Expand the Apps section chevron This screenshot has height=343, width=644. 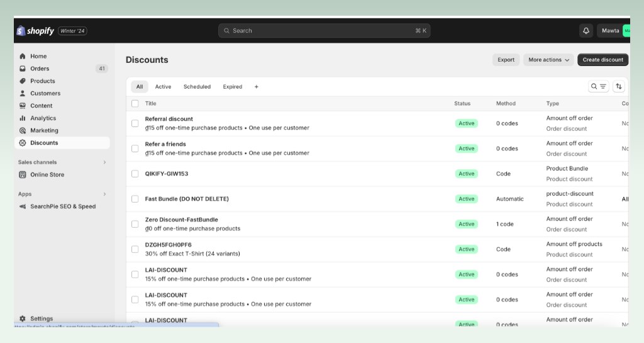click(105, 194)
